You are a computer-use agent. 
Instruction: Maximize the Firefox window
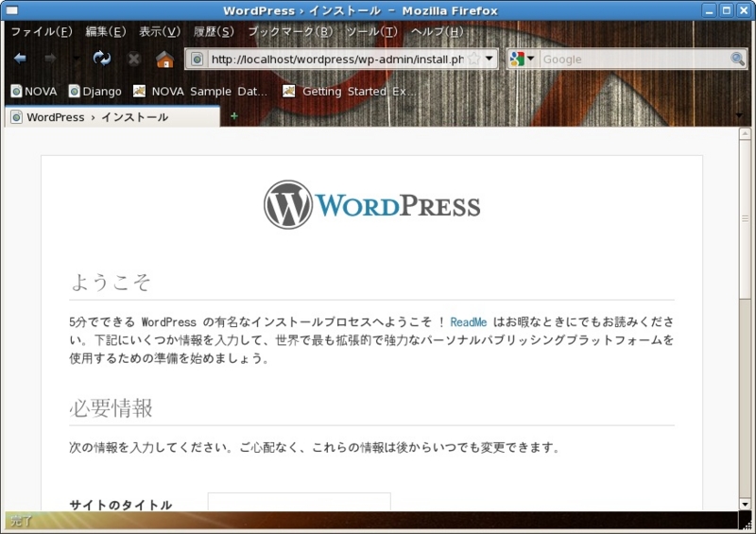(x=727, y=10)
